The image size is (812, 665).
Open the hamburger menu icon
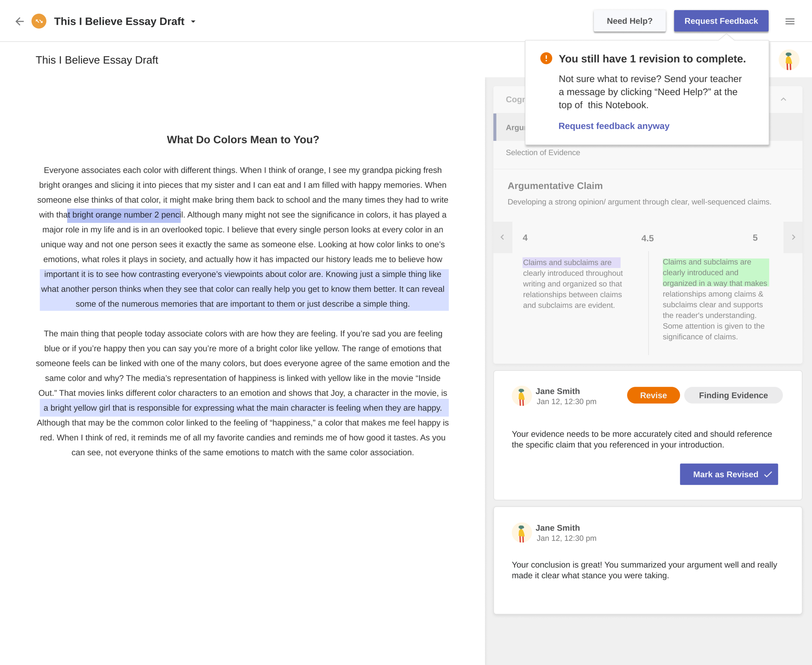pyautogui.click(x=790, y=21)
